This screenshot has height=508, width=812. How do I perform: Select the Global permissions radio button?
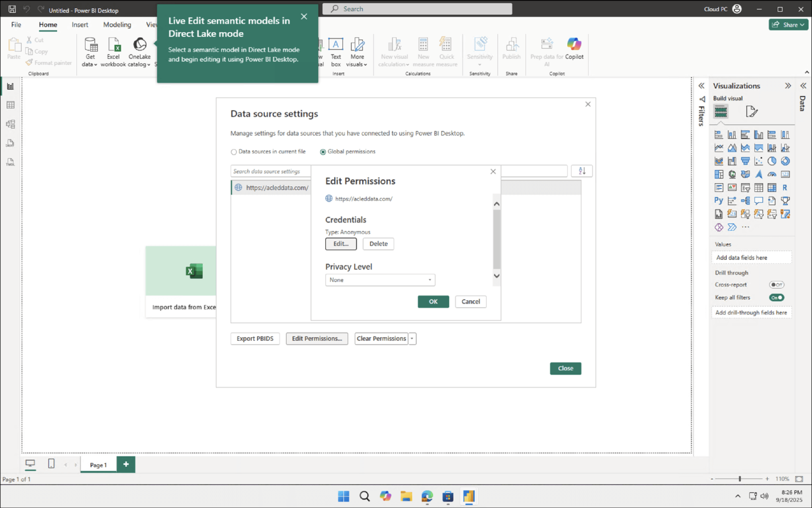[323, 152]
